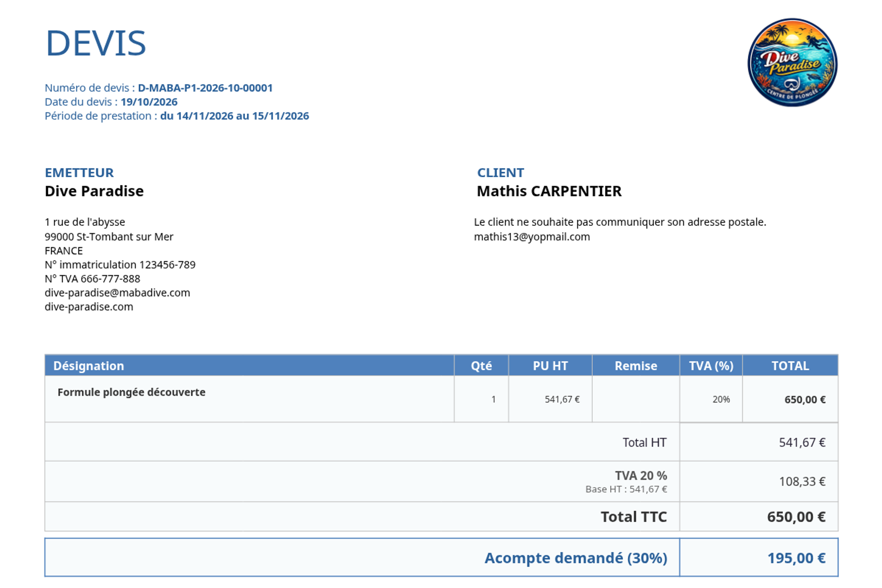Click client email mathis13@yopmail.com
This screenshot has height=588, width=882.
532,237
